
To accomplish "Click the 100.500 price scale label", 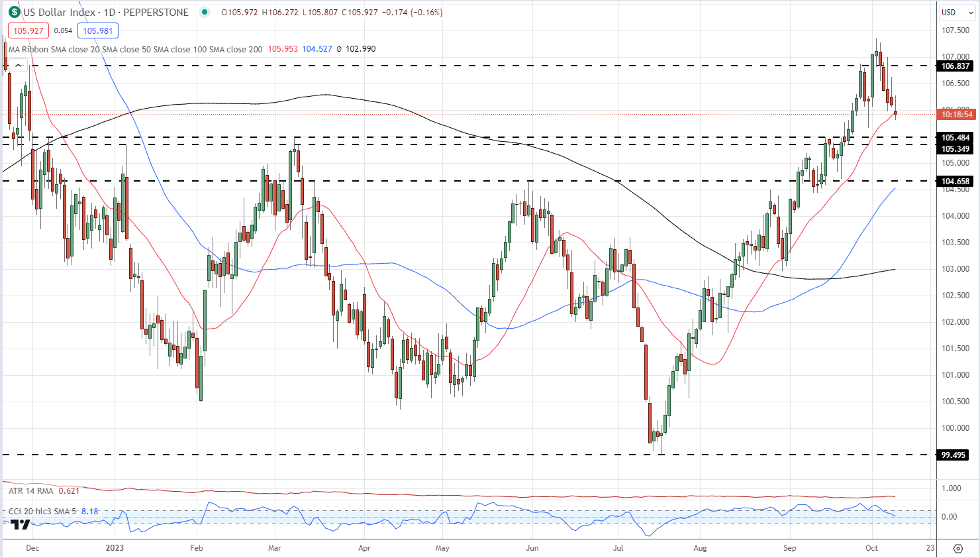I will click(955, 402).
